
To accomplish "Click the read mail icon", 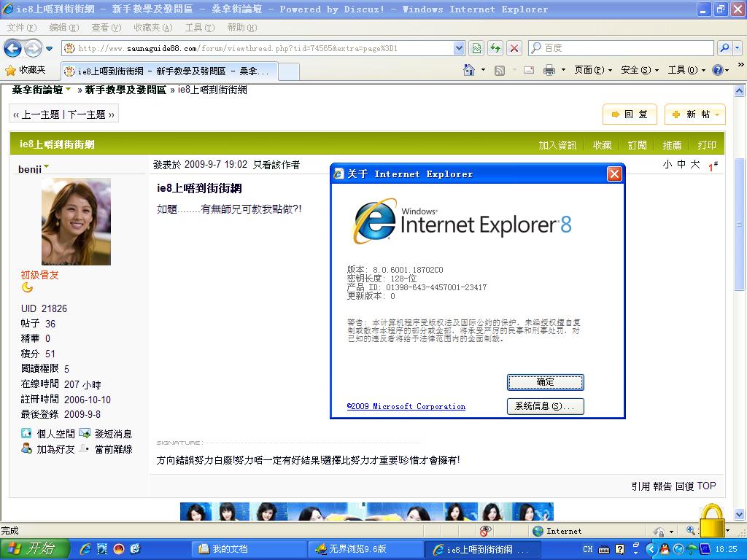I will pos(529,71).
